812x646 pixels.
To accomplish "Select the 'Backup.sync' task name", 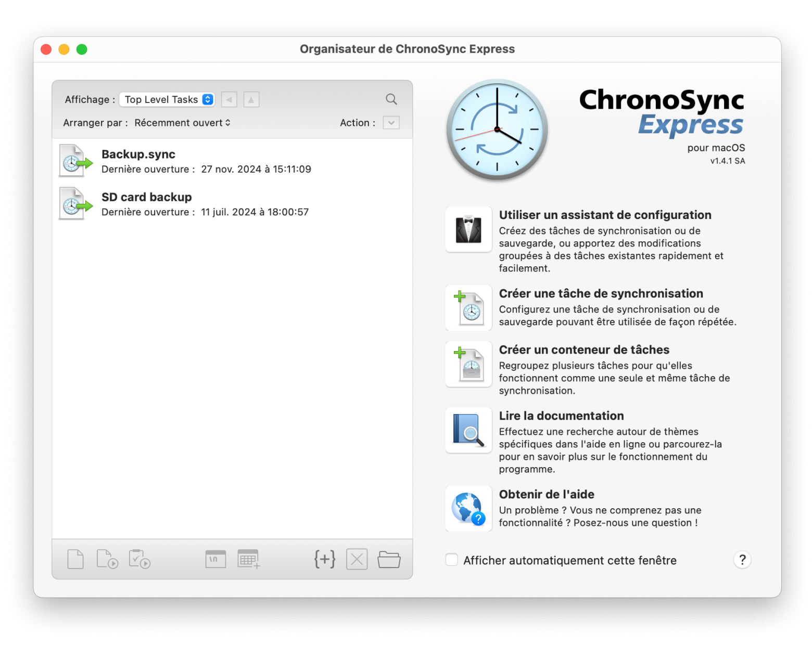I will (138, 154).
